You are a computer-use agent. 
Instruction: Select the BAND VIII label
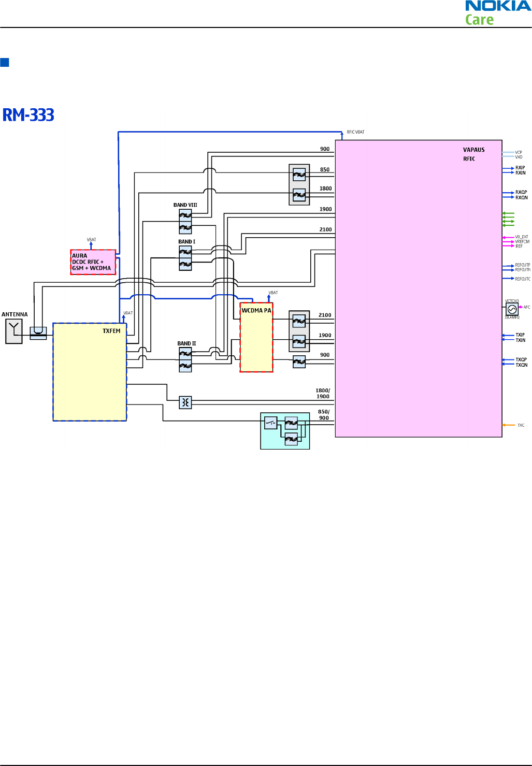(x=185, y=205)
